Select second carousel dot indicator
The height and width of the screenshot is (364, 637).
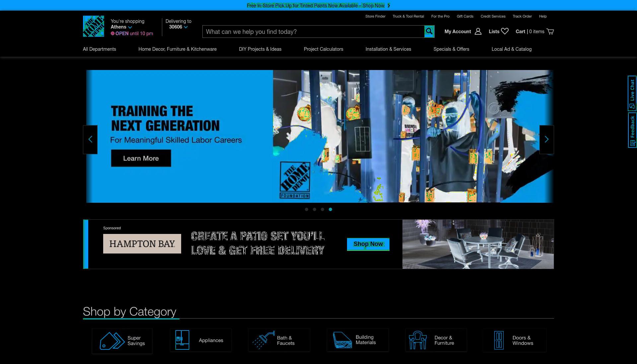[x=315, y=209]
